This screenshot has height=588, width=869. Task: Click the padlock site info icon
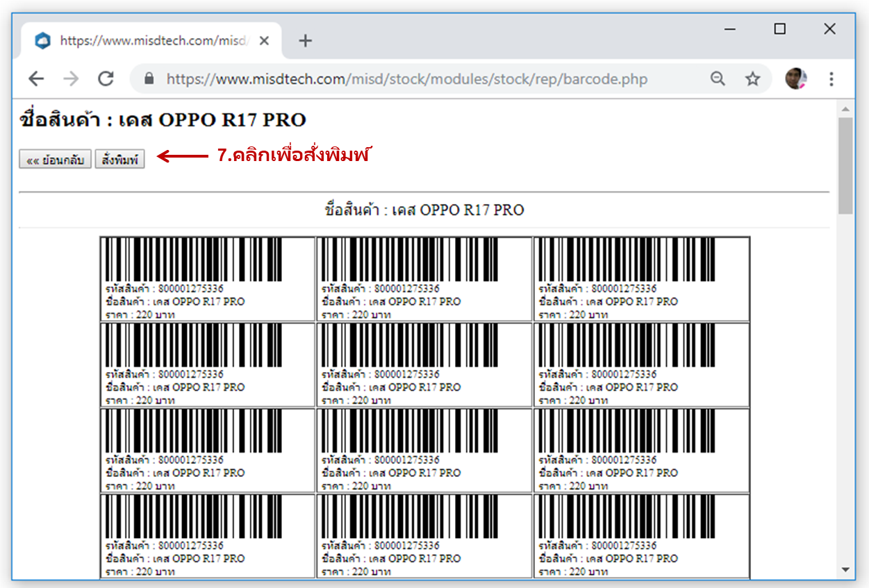(149, 79)
